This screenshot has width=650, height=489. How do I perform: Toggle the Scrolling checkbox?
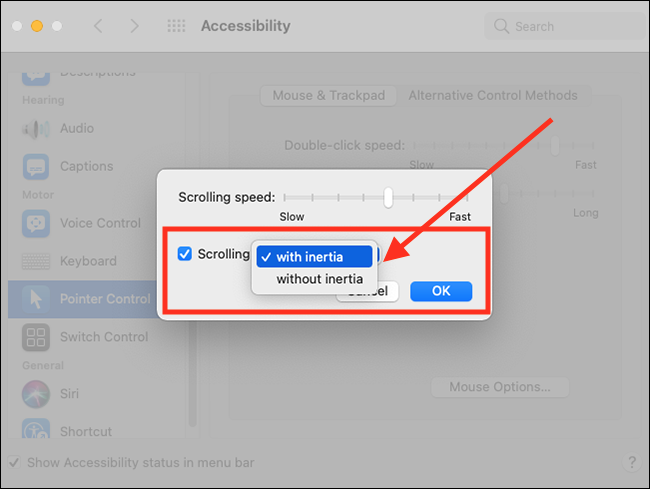coord(185,254)
